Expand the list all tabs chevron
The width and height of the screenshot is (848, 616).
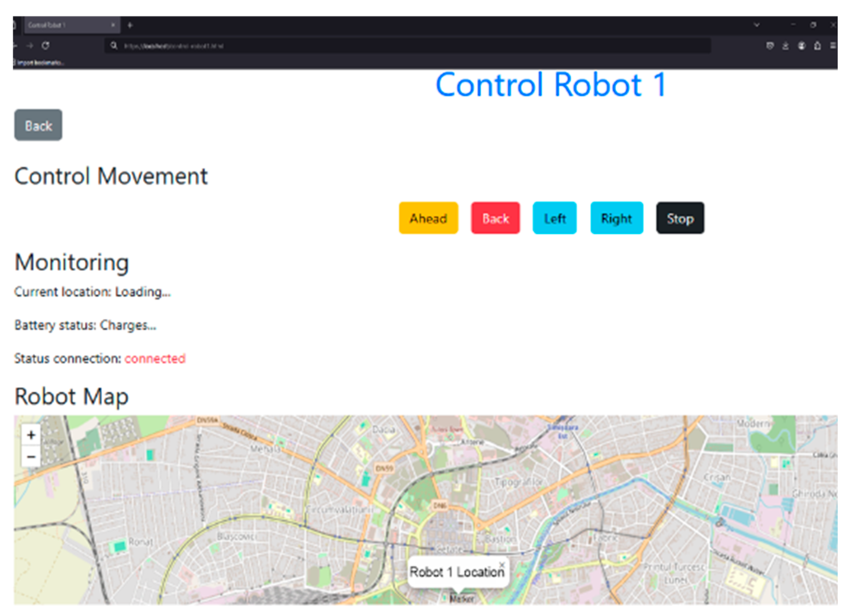tap(756, 25)
